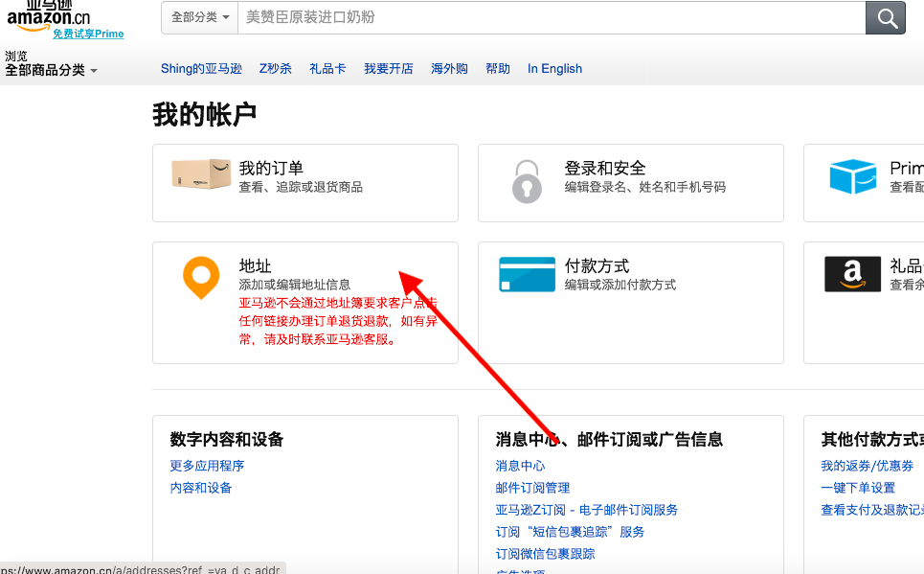Open the 邮件订阅管理 link

pyautogui.click(x=532, y=488)
